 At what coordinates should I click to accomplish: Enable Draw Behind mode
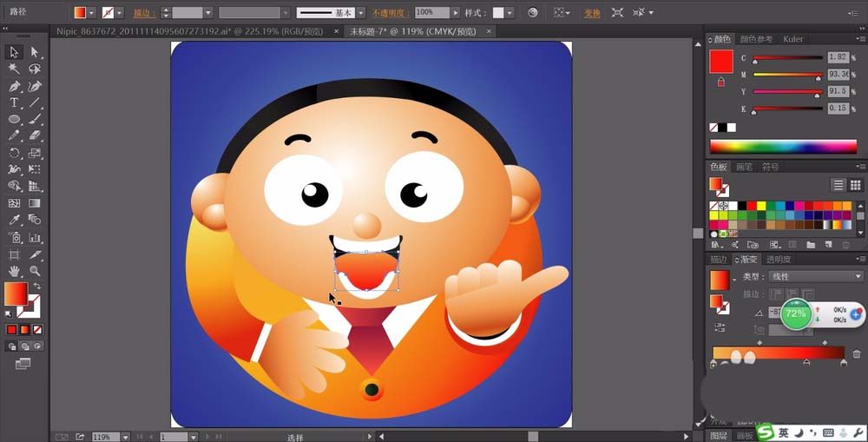click(25, 346)
